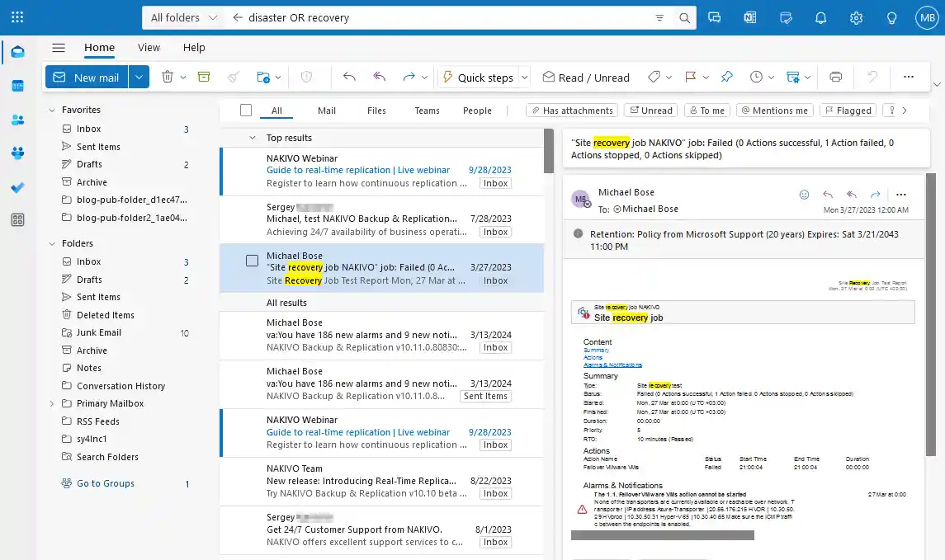Show Mail search results tab
945x560 pixels.
coord(327,111)
